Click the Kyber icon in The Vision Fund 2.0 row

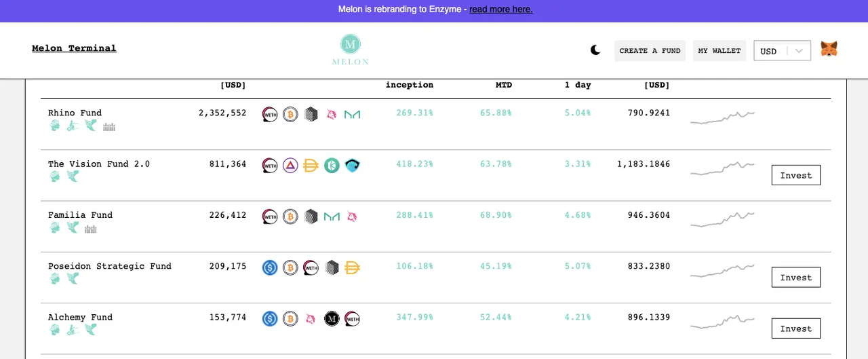point(332,166)
